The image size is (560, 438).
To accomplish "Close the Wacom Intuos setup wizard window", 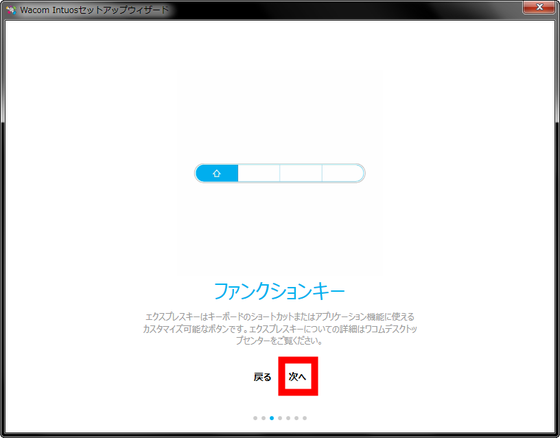I will (540, 7).
